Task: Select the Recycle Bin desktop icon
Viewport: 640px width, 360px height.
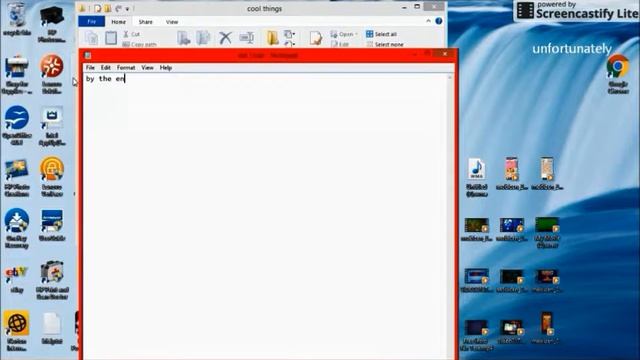Action: tap(17, 20)
